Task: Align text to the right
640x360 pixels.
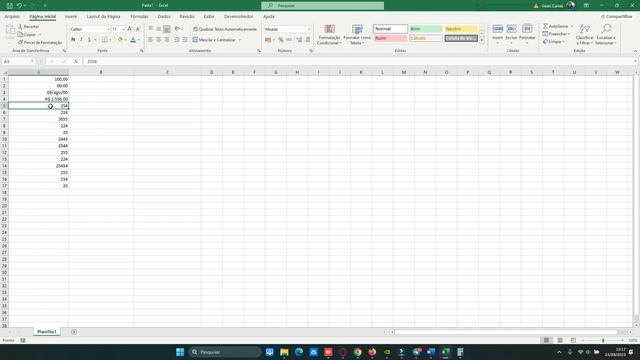Action: [x=167, y=40]
